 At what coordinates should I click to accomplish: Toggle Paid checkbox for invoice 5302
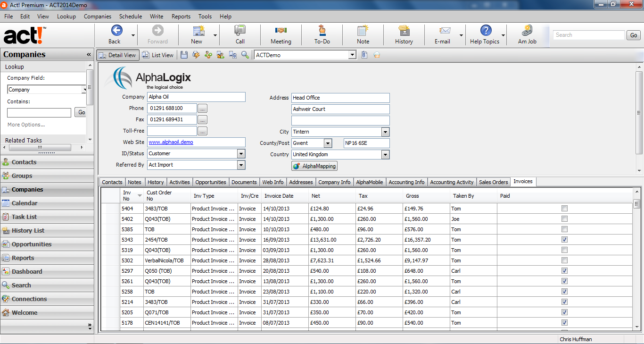pos(565,260)
